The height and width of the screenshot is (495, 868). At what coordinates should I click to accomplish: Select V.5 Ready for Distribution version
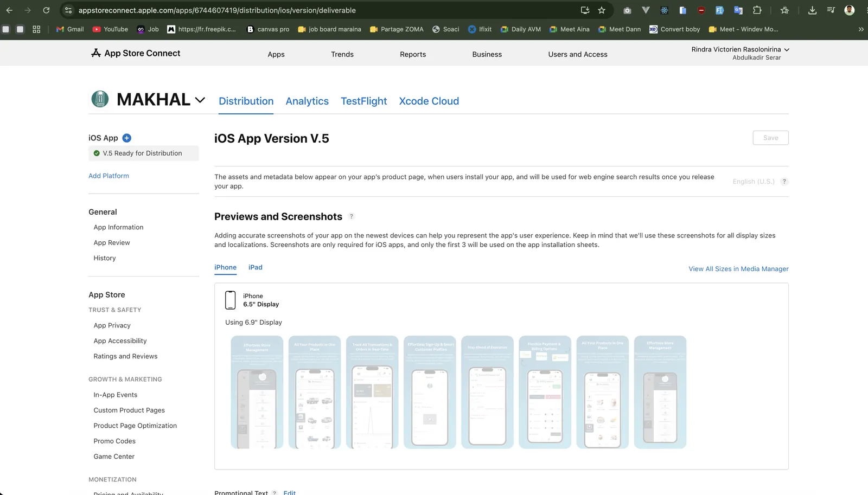coord(144,153)
